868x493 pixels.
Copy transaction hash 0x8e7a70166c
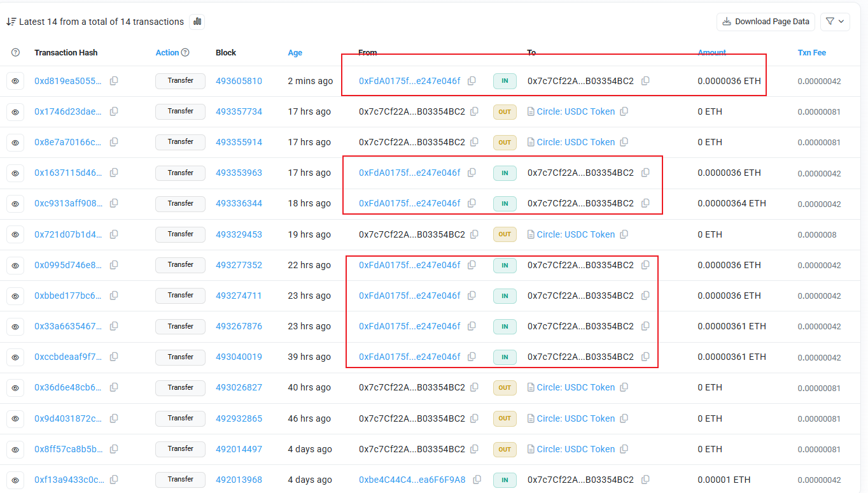pos(114,142)
